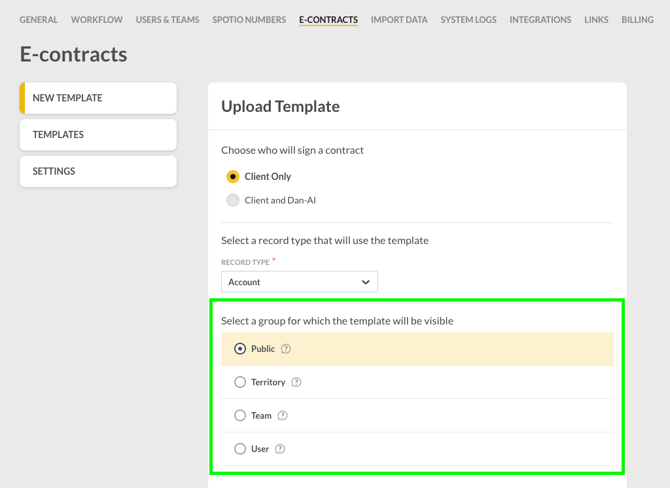This screenshot has height=488, width=670.
Task: Click 'Select a group' visibility instruction text
Action: 337,321
